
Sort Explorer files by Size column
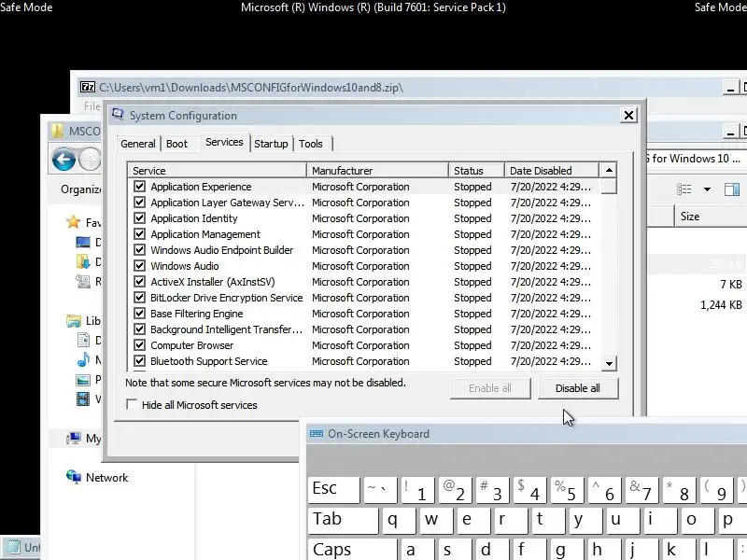(x=711, y=217)
